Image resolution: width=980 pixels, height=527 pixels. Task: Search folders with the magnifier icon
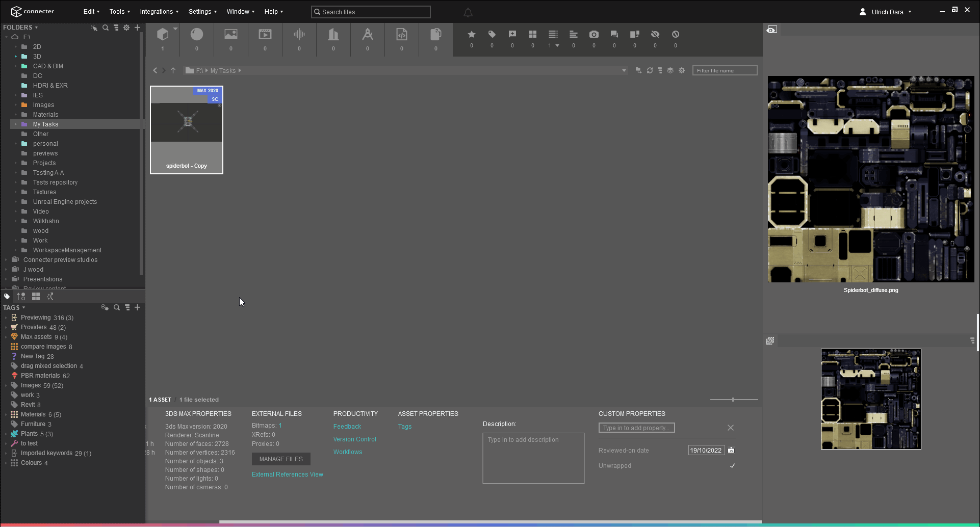coord(106,28)
